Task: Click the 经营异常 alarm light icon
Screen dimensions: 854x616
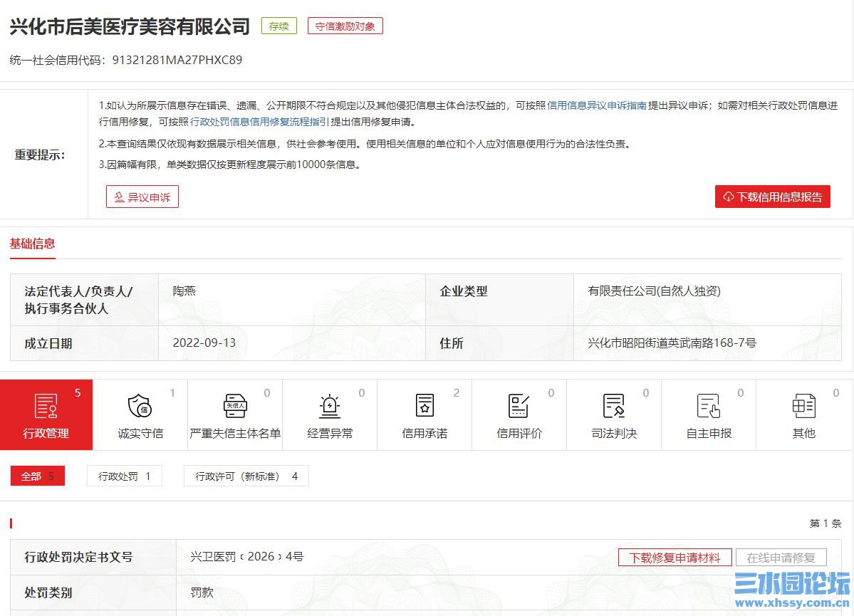Action: click(330, 406)
